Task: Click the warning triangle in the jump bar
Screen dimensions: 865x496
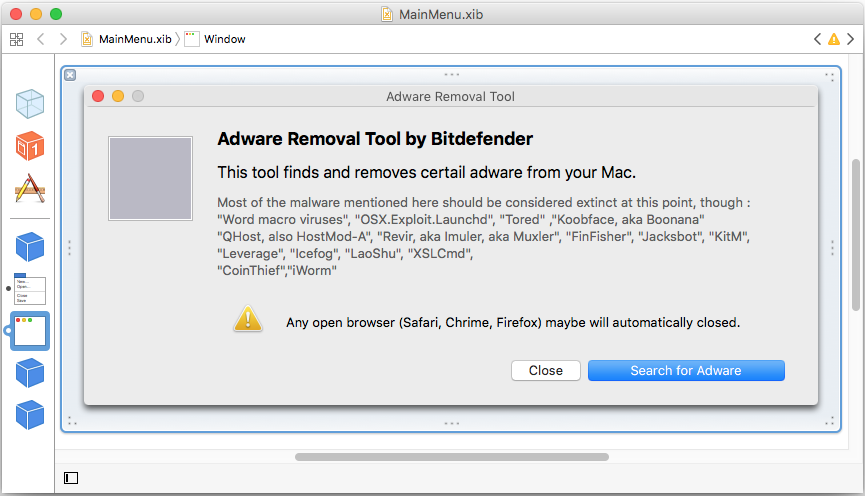Action: (834, 39)
